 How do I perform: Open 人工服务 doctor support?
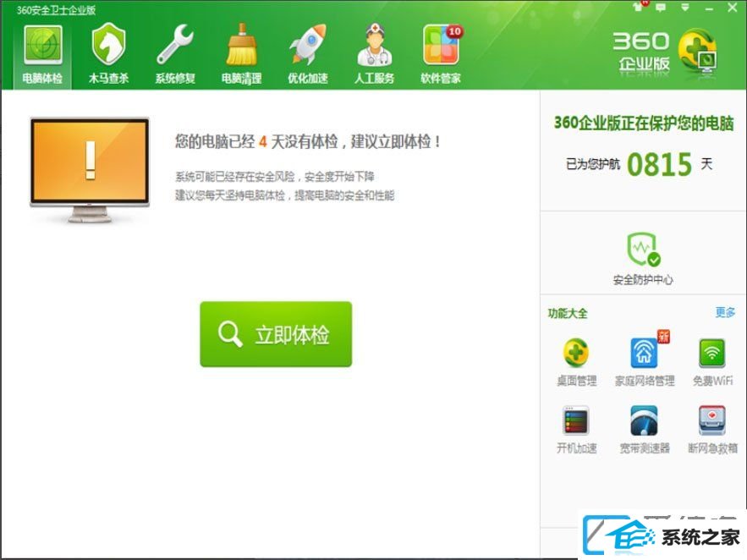375,55
